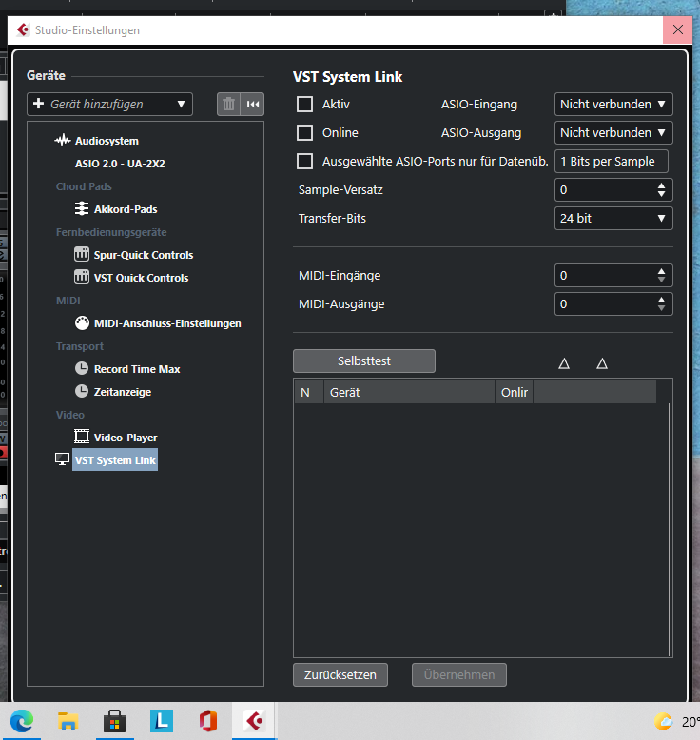Select Video-Player in the device list
Viewport: 700px width, 740px height.
click(x=126, y=438)
